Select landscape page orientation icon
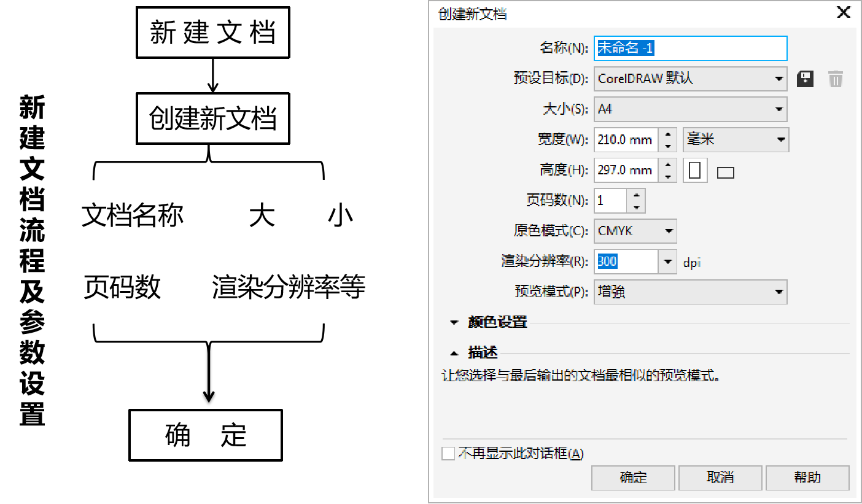This screenshot has width=862, height=504. [726, 173]
